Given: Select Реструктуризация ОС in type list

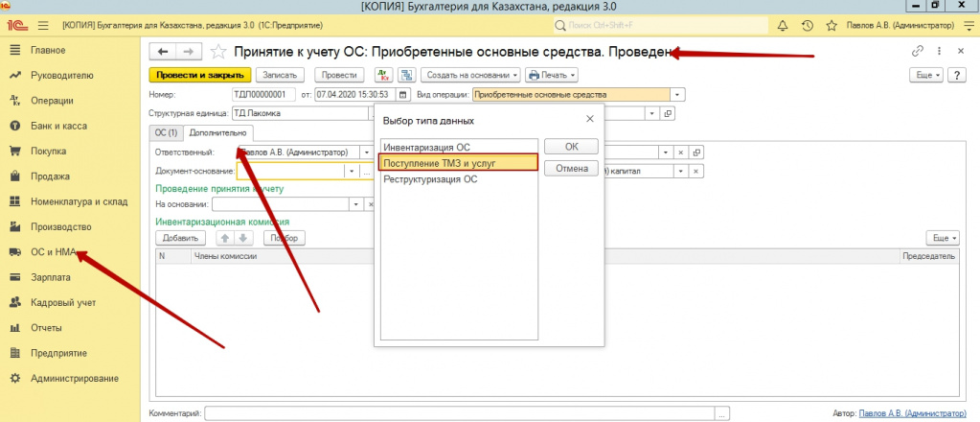Looking at the screenshot, I should (x=459, y=179).
